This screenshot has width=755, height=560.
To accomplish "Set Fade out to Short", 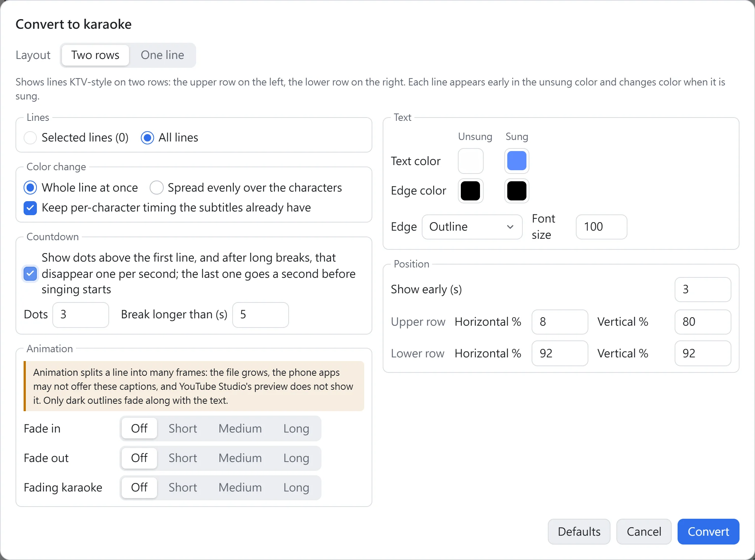I will tap(183, 458).
